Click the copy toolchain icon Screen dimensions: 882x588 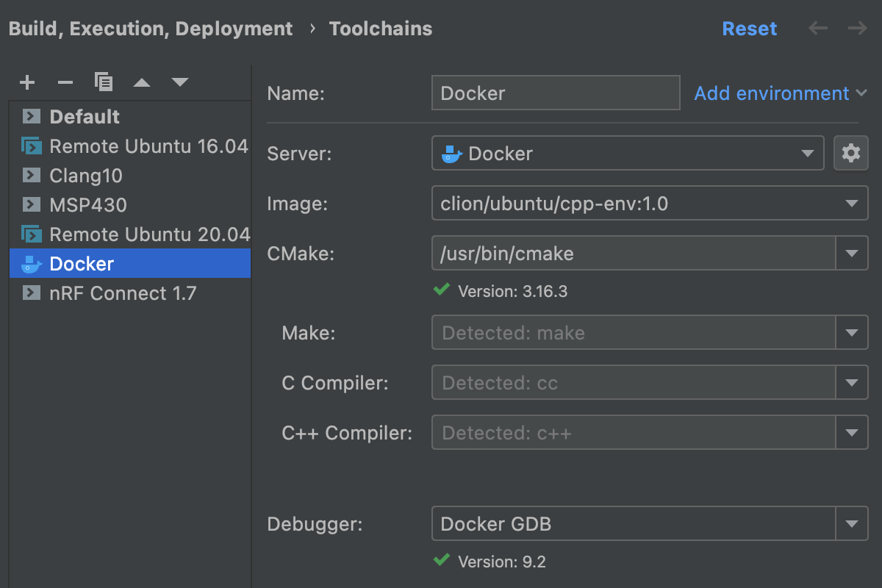click(104, 82)
